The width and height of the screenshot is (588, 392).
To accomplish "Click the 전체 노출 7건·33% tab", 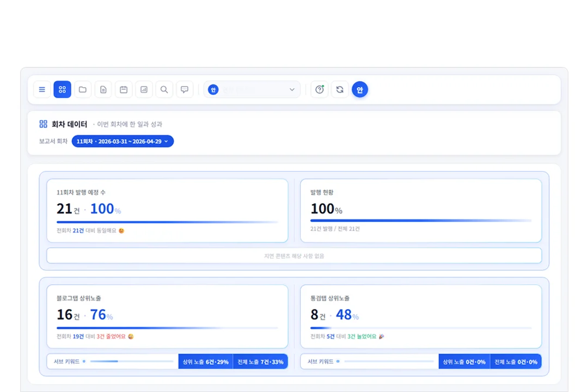I will coord(260,362).
